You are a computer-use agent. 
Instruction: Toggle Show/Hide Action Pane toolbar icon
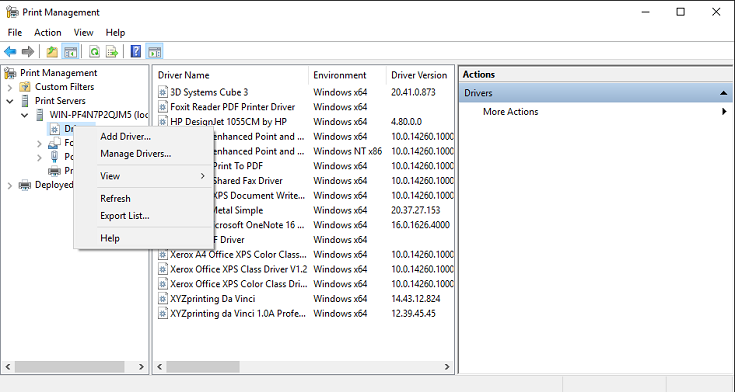click(154, 52)
